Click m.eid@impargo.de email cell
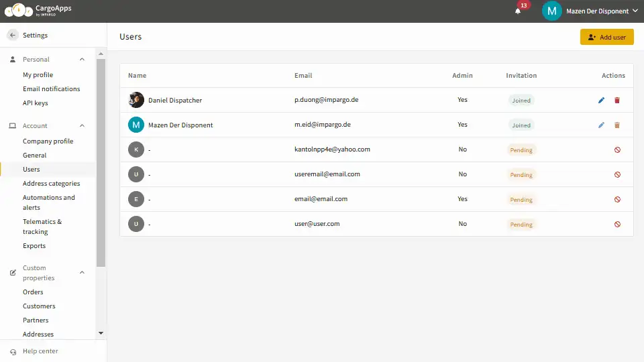 (323, 125)
